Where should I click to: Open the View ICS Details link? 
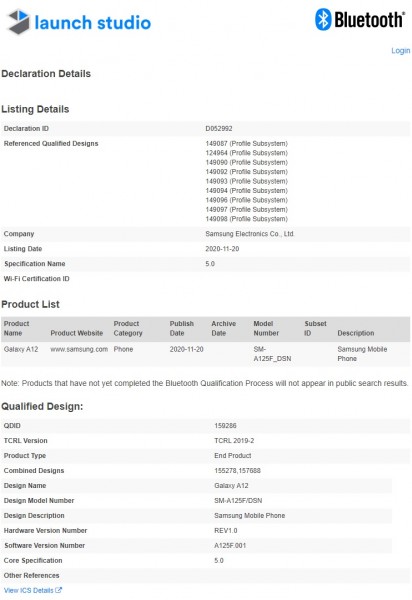click(29, 590)
